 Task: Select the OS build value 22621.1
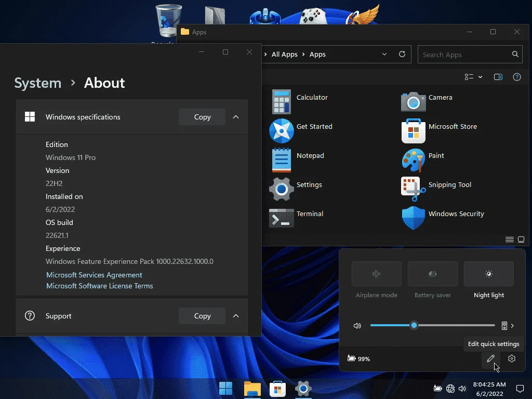pos(57,235)
